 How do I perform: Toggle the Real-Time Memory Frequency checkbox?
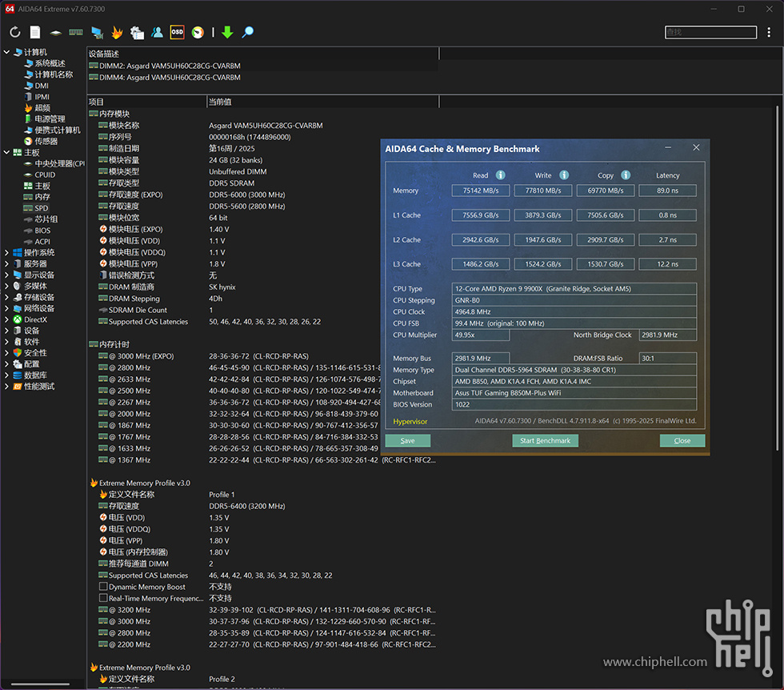103,598
